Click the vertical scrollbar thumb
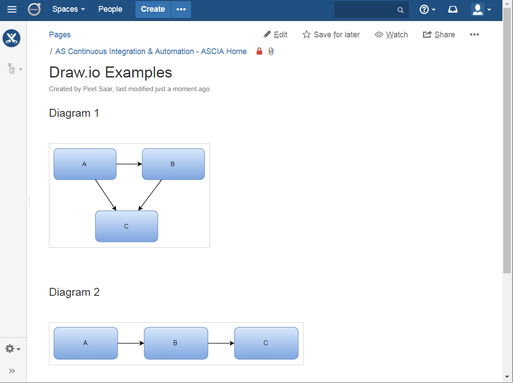513x383 pixels. click(x=507, y=140)
